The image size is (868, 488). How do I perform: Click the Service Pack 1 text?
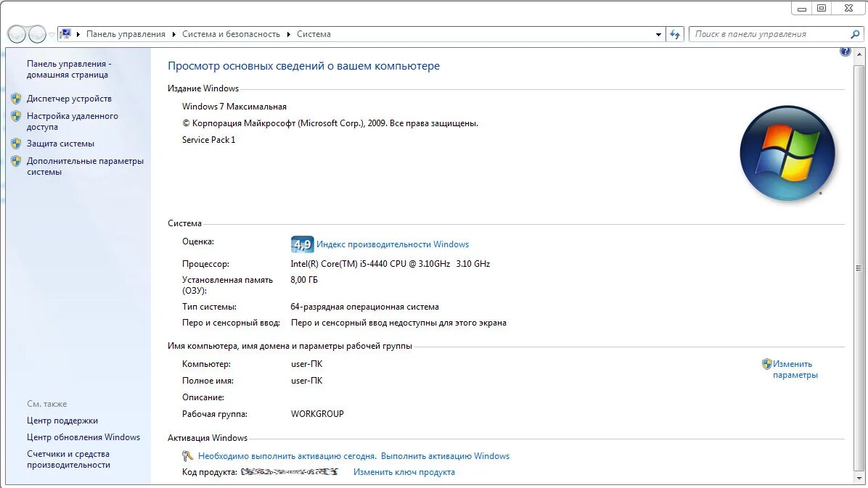click(209, 139)
